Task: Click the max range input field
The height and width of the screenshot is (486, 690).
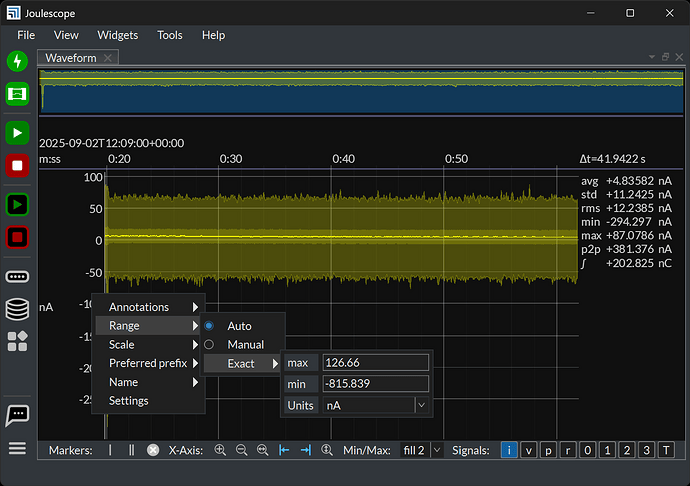Action: 375,363
